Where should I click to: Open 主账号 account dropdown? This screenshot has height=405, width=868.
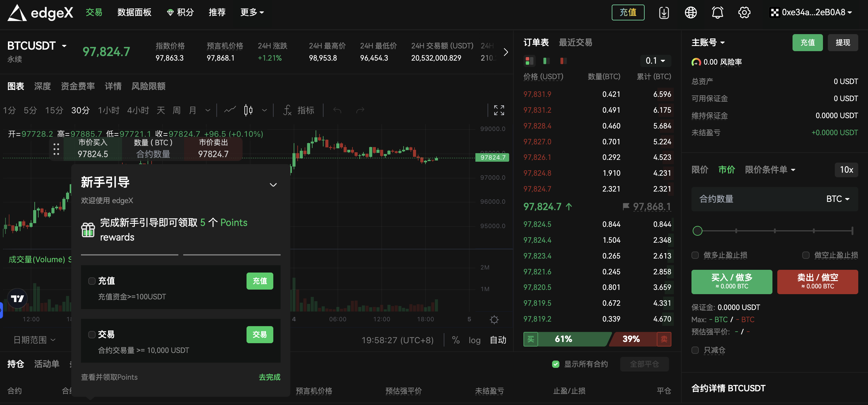pos(708,43)
